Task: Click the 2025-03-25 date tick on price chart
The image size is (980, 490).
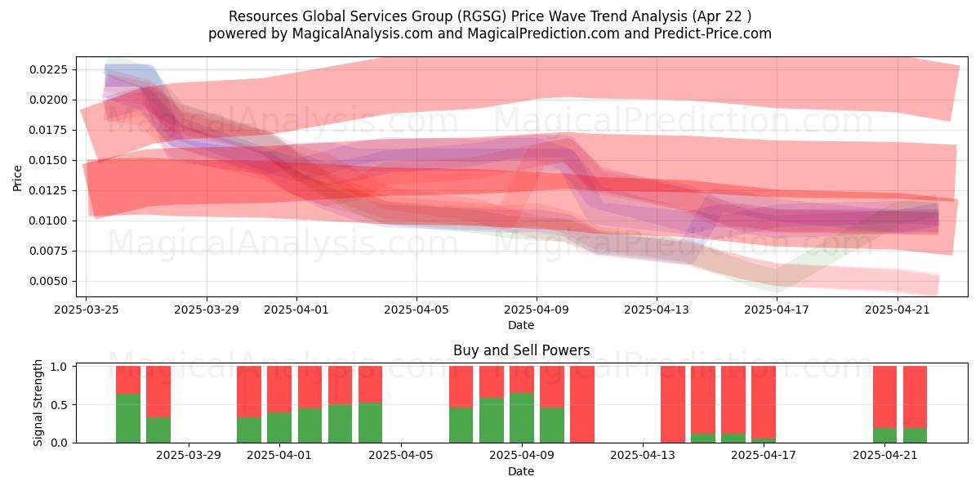Action: point(87,310)
